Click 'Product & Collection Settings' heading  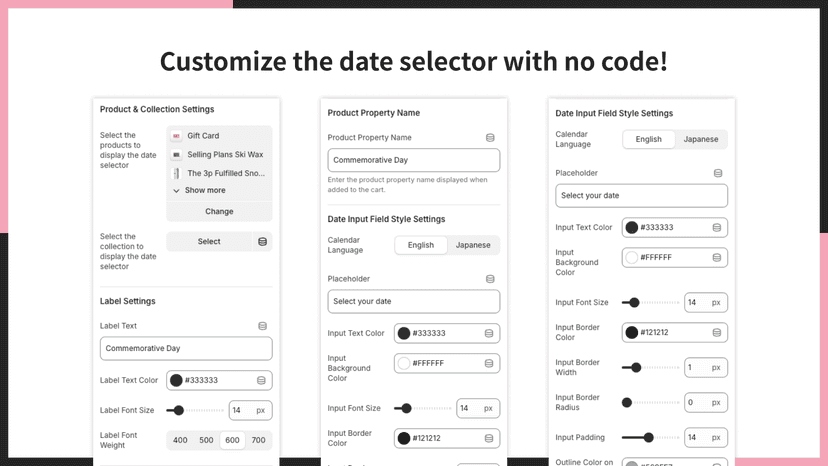157,109
